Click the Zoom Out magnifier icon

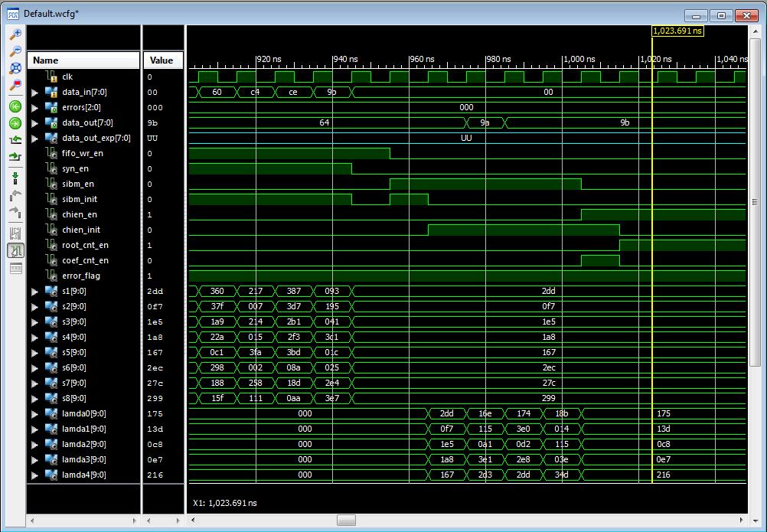point(15,51)
